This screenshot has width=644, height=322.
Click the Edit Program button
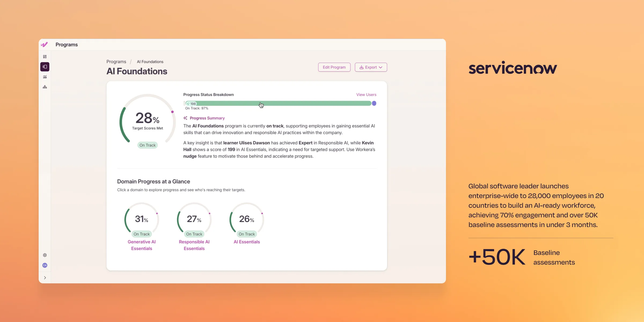coord(334,67)
